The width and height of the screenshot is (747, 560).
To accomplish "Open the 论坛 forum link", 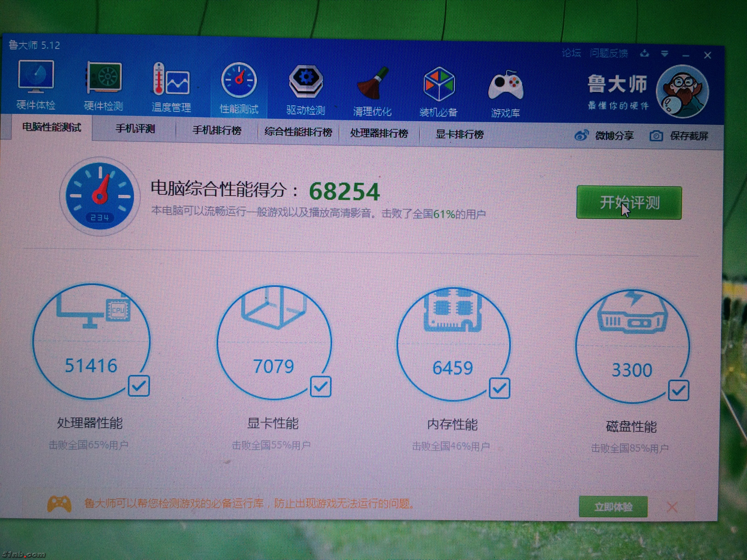I will pyautogui.click(x=571, y=53).
